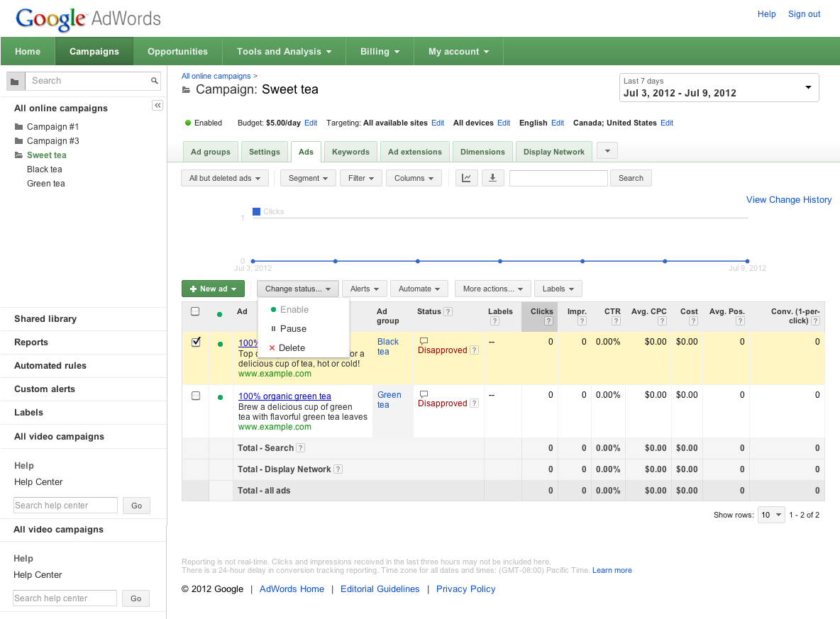Click the help icon next to Status column
Screen dimensions: 840x619
[448, 312]
